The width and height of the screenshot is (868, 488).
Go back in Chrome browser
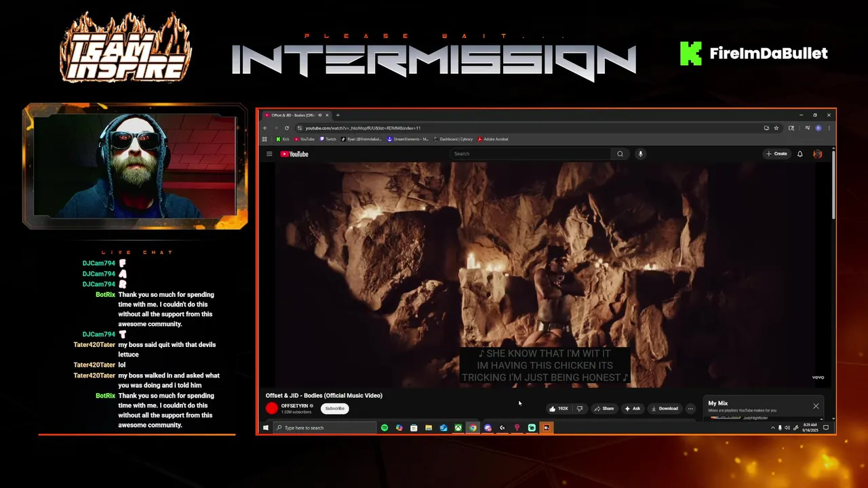pos(265,128)
